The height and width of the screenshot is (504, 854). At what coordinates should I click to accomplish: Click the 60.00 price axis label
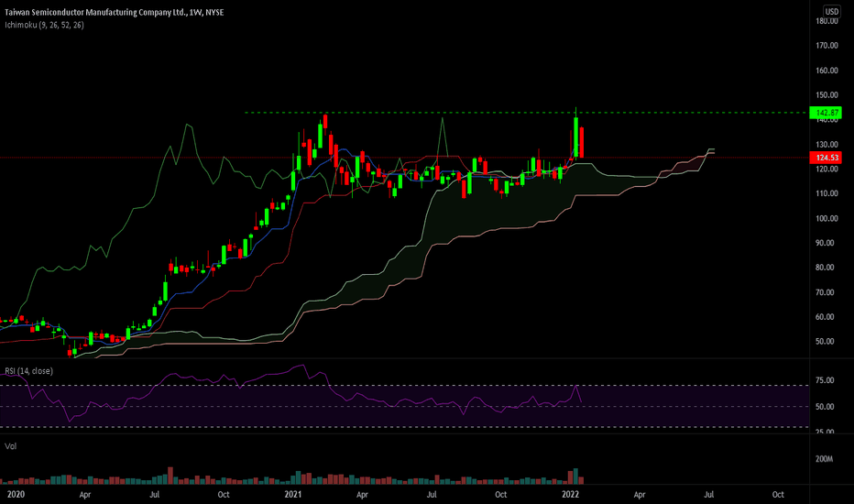click(825, 317)
